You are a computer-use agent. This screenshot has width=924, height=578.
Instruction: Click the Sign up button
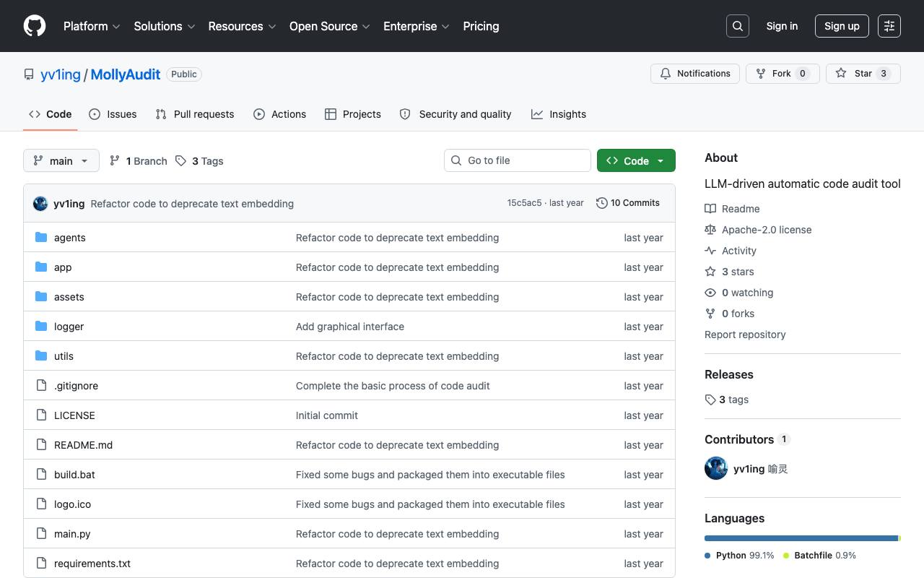[842, 26]
